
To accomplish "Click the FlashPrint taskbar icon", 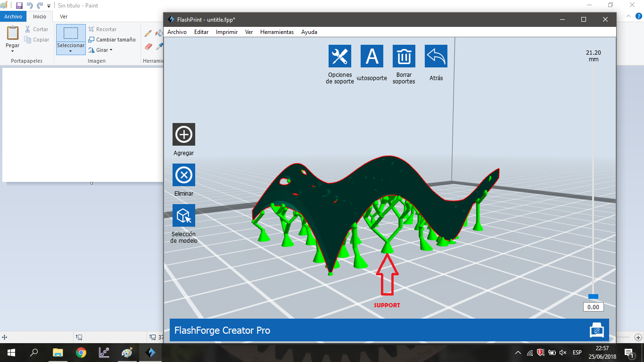I will (150, 352).
